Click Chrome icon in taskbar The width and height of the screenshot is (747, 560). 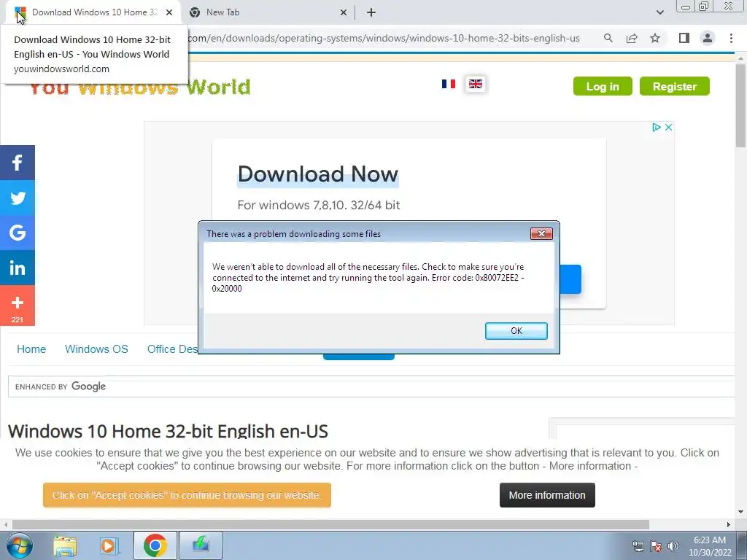click(155, 545)
